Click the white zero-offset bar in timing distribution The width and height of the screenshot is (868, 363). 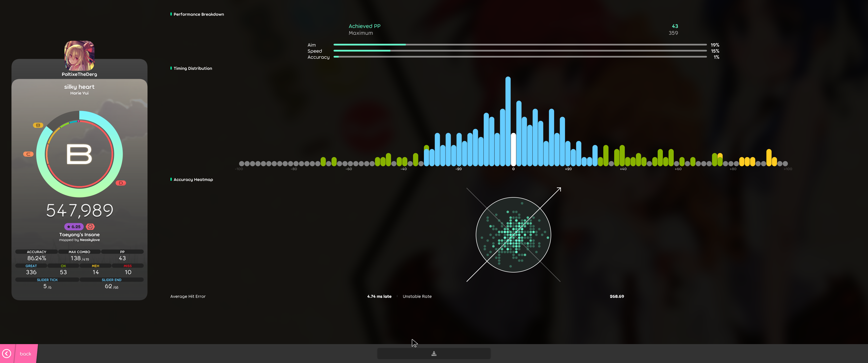click(513, 149)
